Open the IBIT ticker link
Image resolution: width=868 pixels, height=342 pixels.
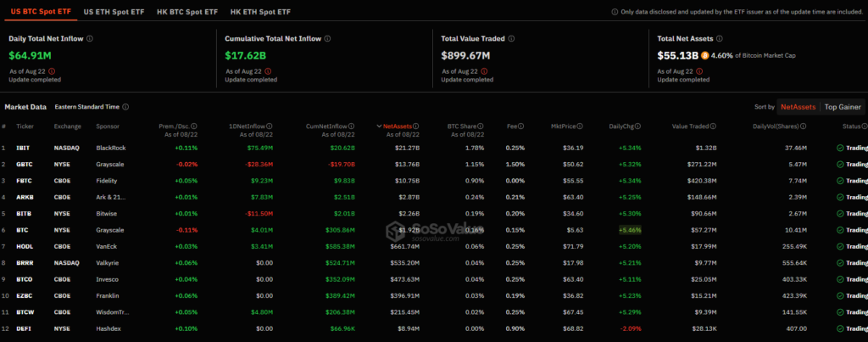pos(23,148)
